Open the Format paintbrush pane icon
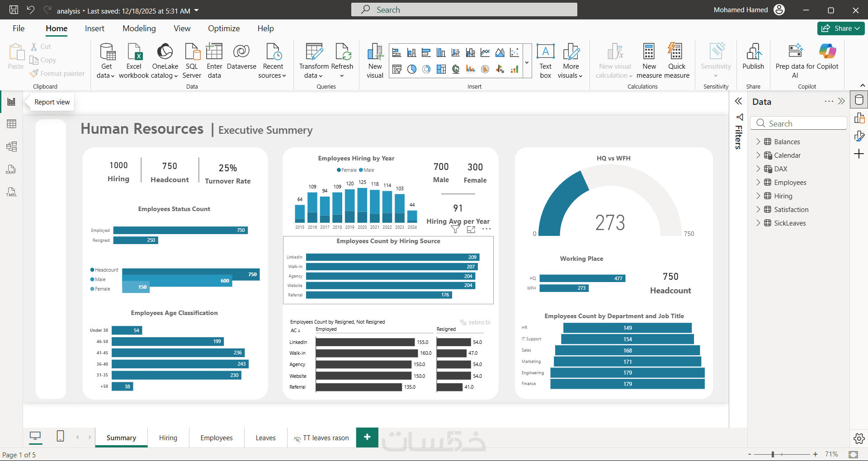The height and width of the screenshot is (461, 868). pos(859,136)
